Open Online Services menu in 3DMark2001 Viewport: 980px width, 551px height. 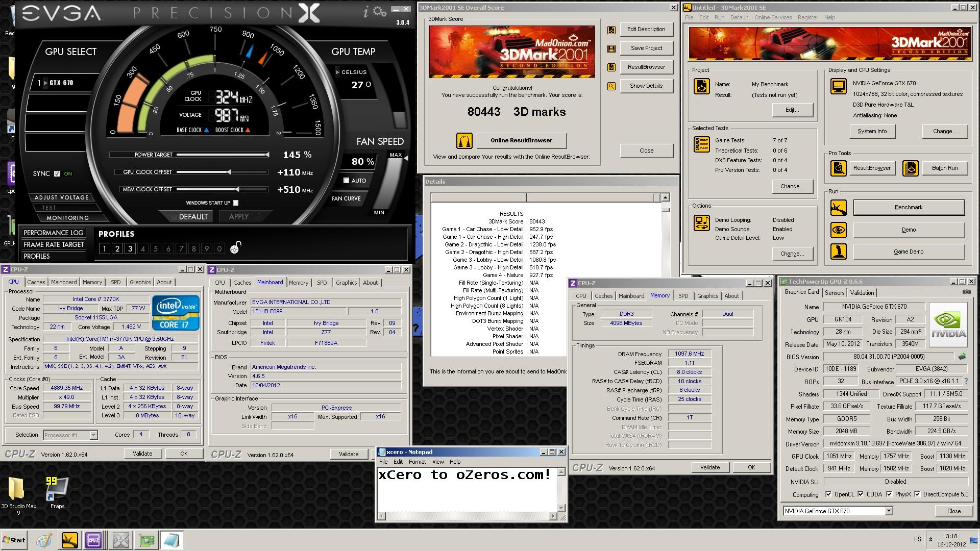tap(773, 17)
